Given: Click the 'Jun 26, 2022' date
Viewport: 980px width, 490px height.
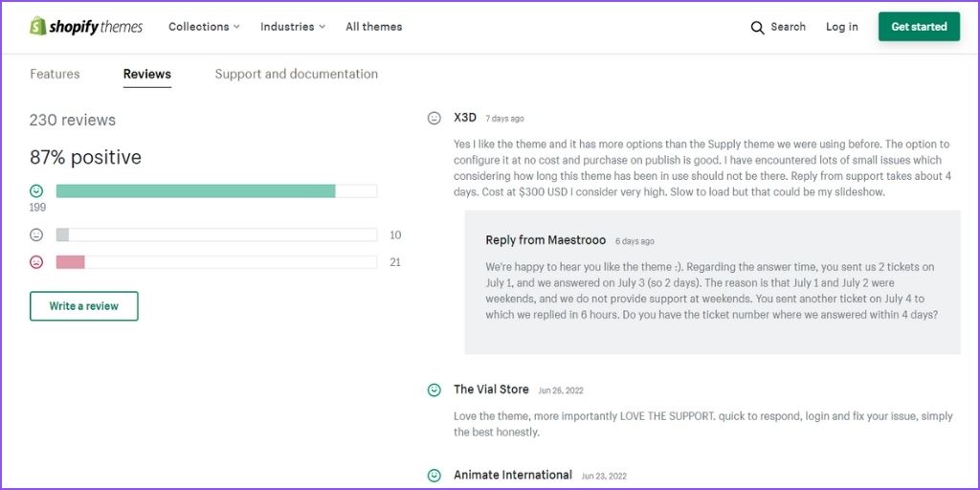Looking at the screenshot, I should 561,390.
